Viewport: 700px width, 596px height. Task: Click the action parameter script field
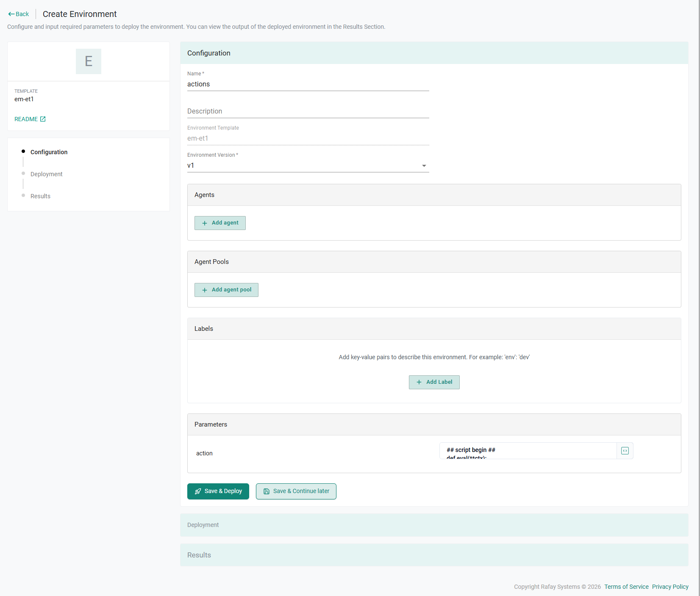click(x=528, y=451)
